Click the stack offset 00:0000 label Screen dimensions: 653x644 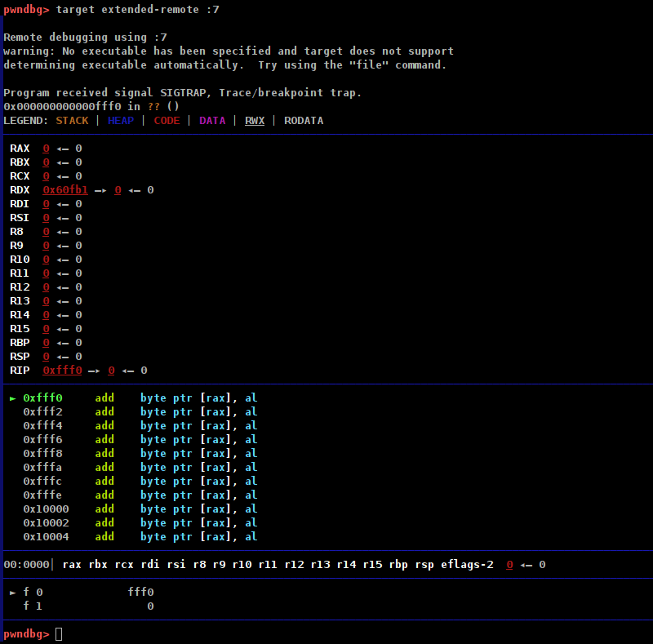(26, 565)
